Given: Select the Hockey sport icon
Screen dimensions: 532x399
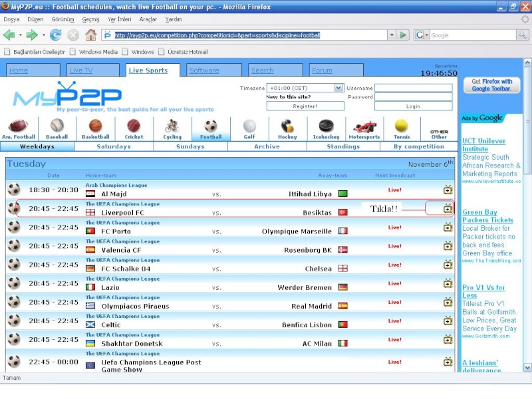Looking at the screenshot, I should click(x=287, y=126).
